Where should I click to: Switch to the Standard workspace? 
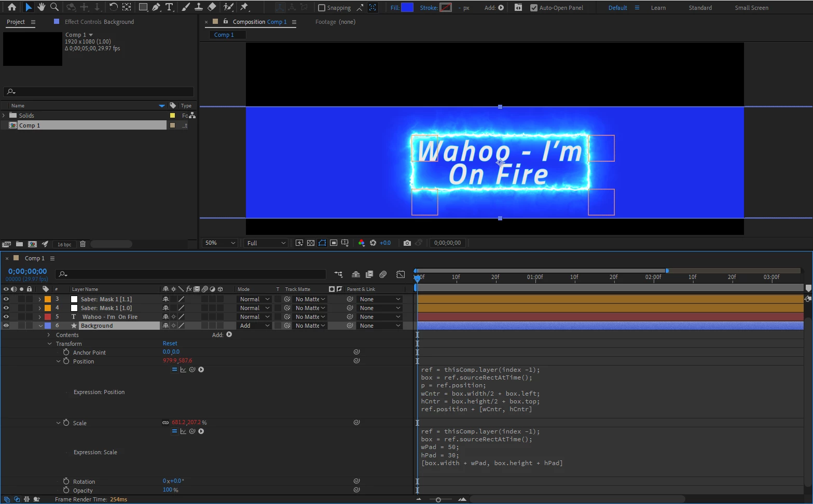tap(700, 8)
